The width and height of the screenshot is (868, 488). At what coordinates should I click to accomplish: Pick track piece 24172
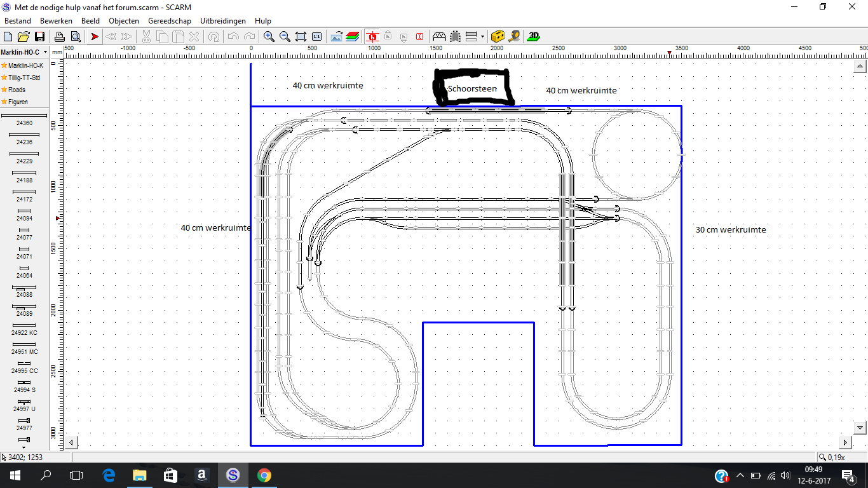[x=24, y=195]
